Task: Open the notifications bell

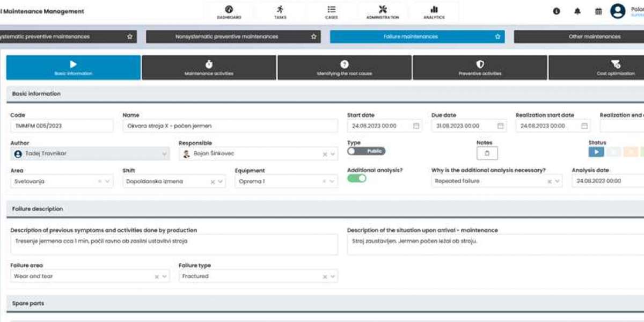Action: 577,11
